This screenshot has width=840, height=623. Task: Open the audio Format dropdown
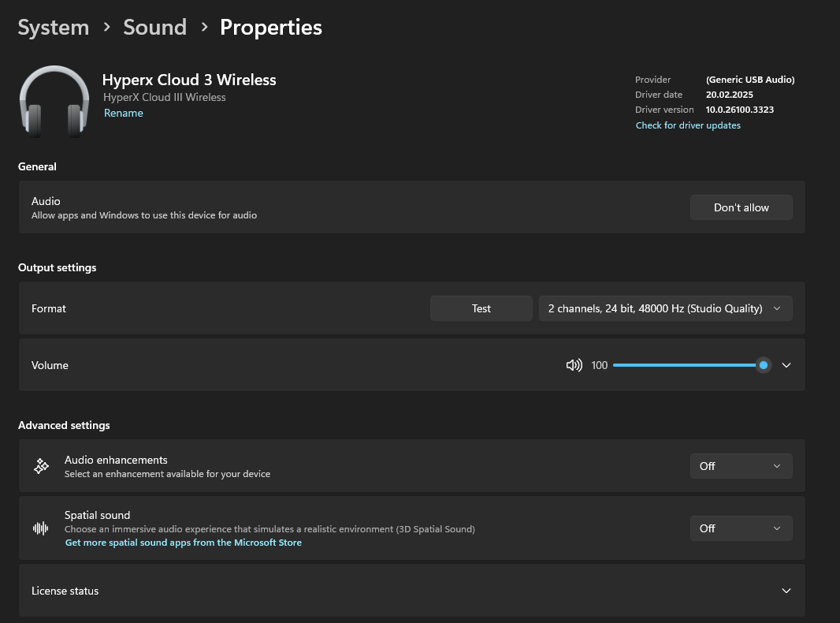[x=665, y=308]
